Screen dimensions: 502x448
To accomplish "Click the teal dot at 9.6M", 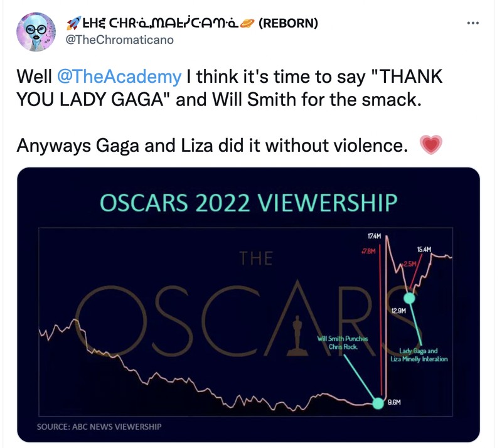I will (378, 403).
